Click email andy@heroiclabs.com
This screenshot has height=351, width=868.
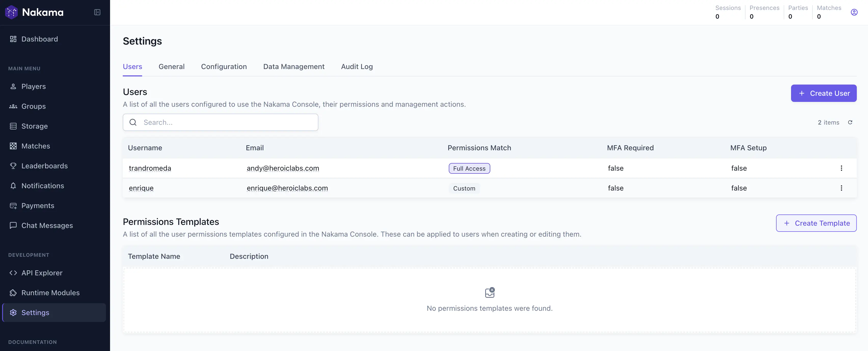pyautogui.click(x=283, y=168)
